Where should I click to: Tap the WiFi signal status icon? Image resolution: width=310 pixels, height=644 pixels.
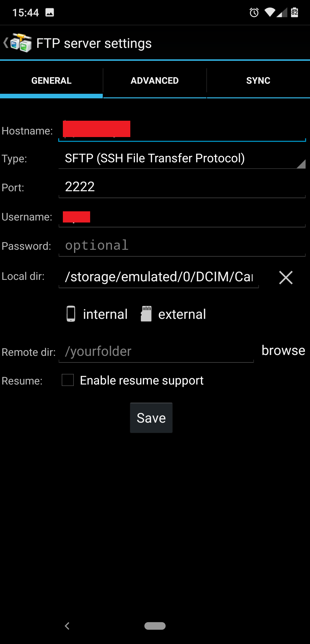[x=270, y=12]
